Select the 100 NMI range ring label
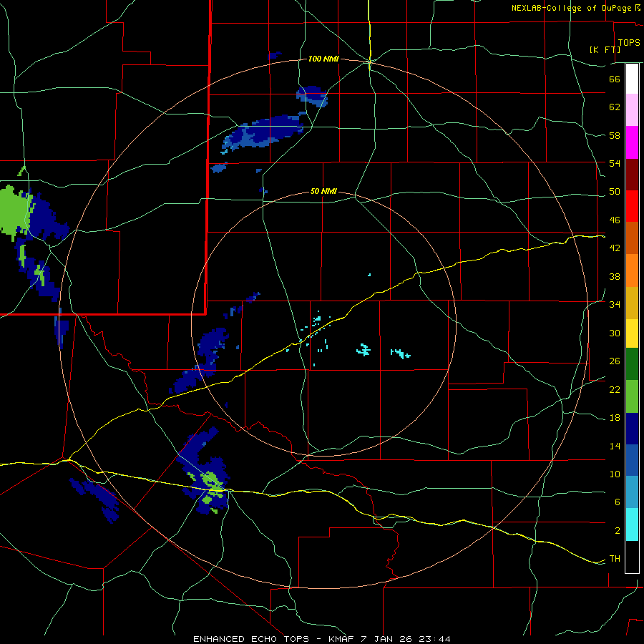Screen dimensions: 644x644 click(323, 59)
